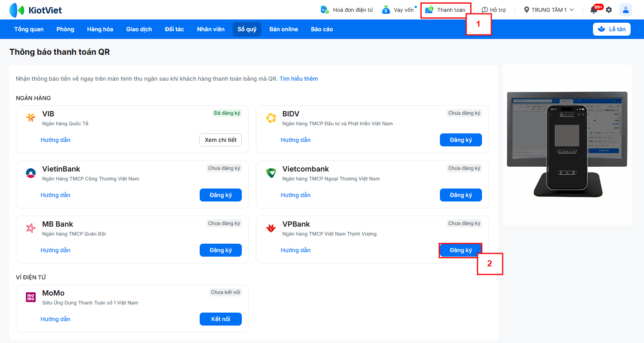Open the settings gear icon

coord(609,10)
